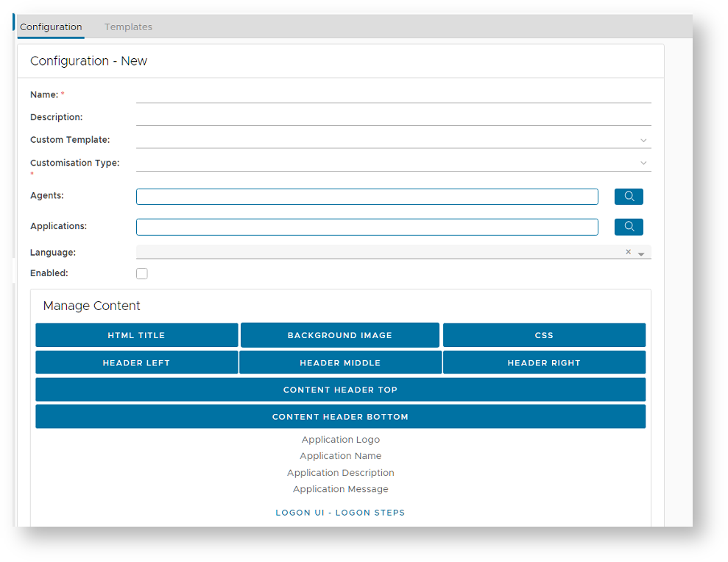The height and width of the screenshot is (562, 728).
Task: Clear the Language selection with the x icon
Action: coord(628,252)
